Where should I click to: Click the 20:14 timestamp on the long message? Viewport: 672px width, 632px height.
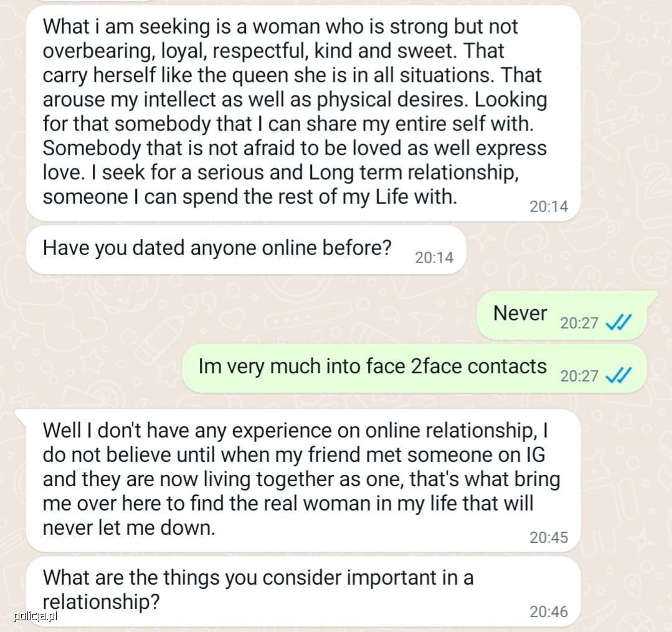point(549,207)
